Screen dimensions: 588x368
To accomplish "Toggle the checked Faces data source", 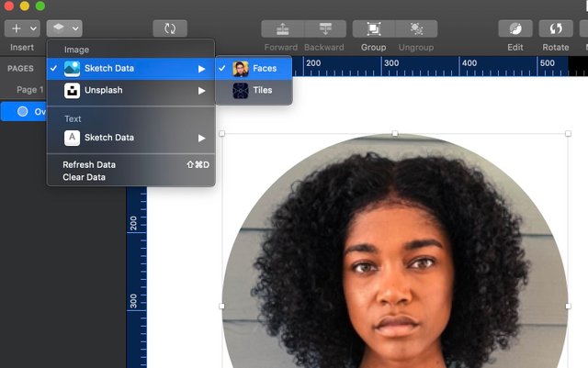I will 254,69.
